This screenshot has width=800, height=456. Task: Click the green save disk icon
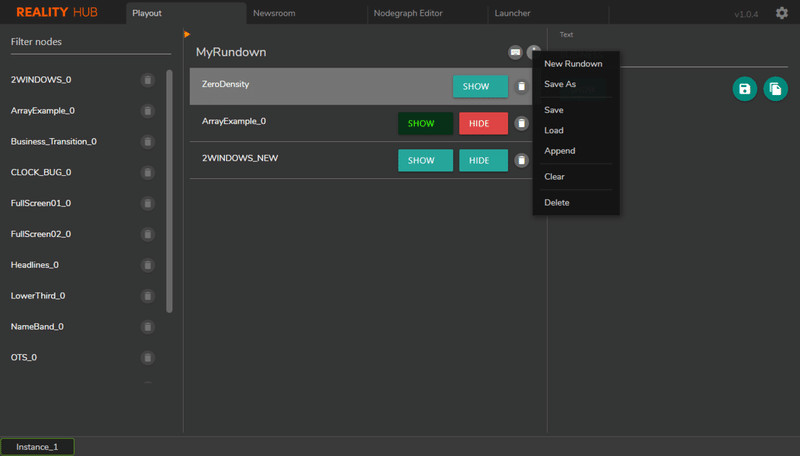744,89
